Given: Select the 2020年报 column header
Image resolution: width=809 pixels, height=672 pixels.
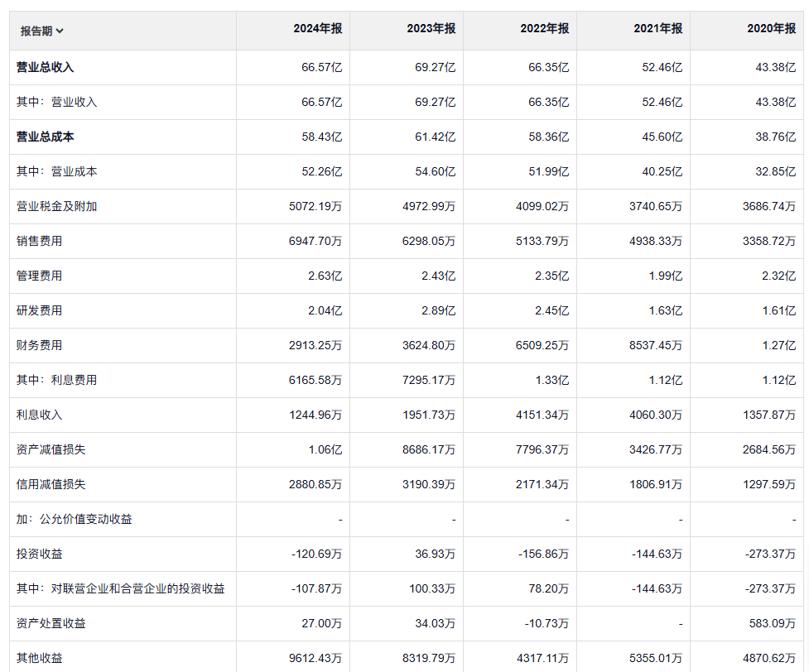Looking at the screenshot, I should 771,29.
